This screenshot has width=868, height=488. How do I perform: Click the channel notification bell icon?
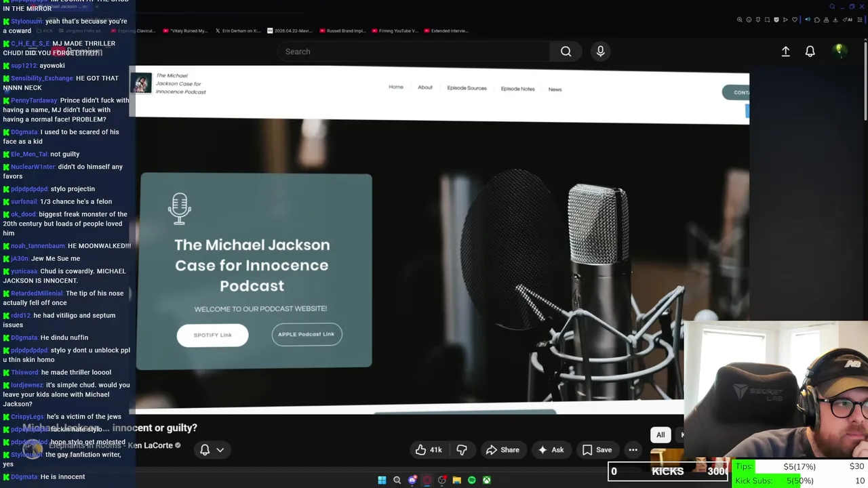click(205, 450)
